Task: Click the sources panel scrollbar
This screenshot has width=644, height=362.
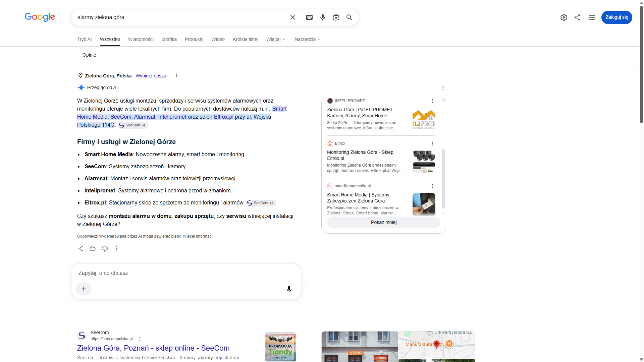Action: pyautogui.click(x=443, y=178)
